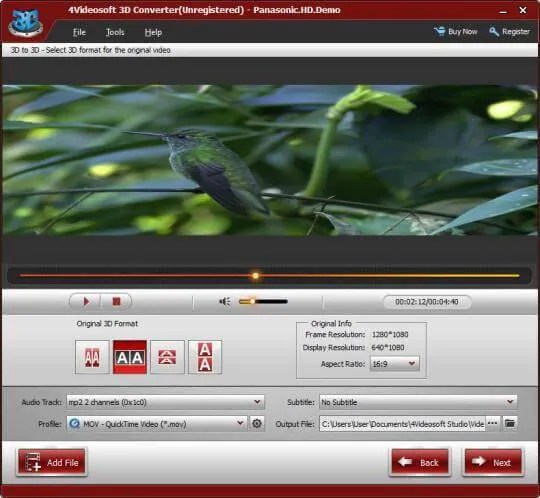Viewport: 540px width, 498px height.
Task: Click the Next button
Action: (493, 462)
